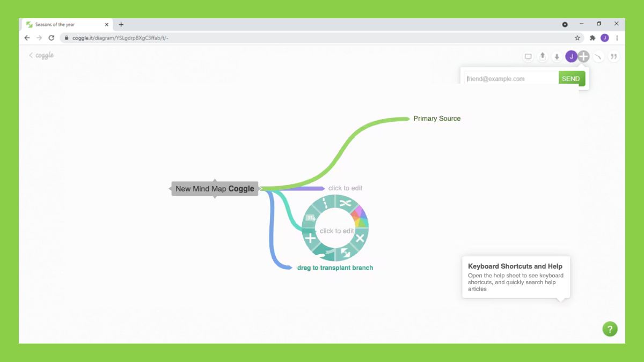Open the Chrome three-dot menu
644x362 pixels.
tap(617, 38)
